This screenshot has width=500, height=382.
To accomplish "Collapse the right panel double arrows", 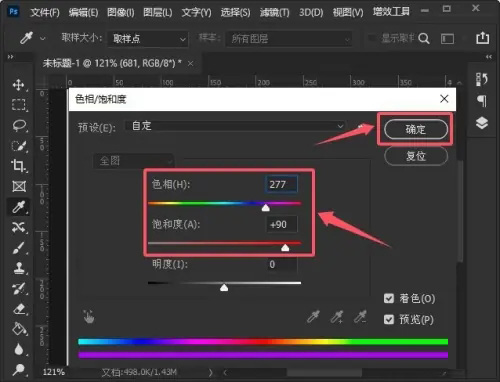I will point(489,57).
